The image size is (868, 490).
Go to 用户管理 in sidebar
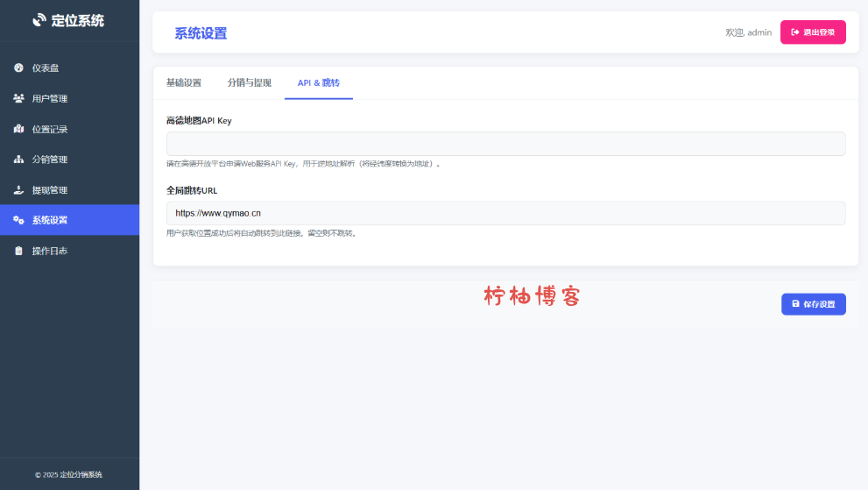[x=70, y=98]
